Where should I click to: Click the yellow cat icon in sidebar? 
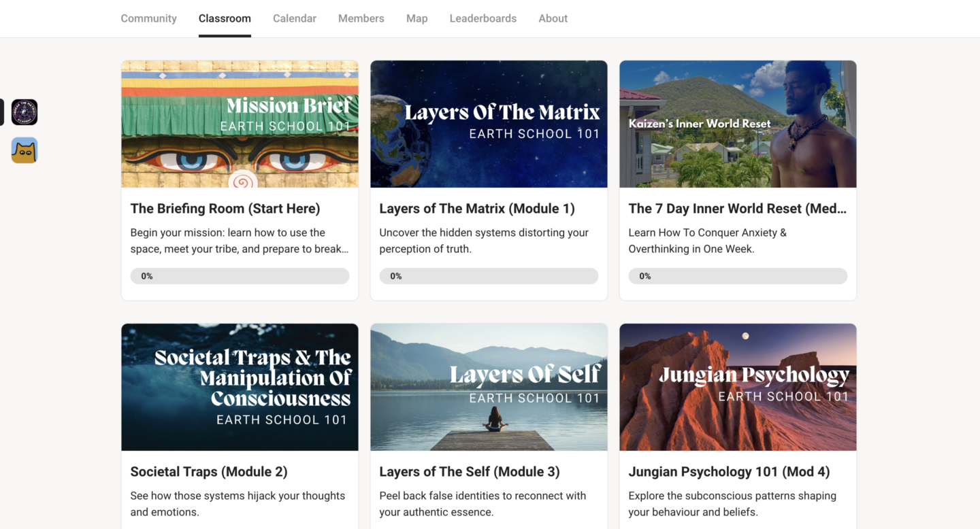tap(24, 150)
